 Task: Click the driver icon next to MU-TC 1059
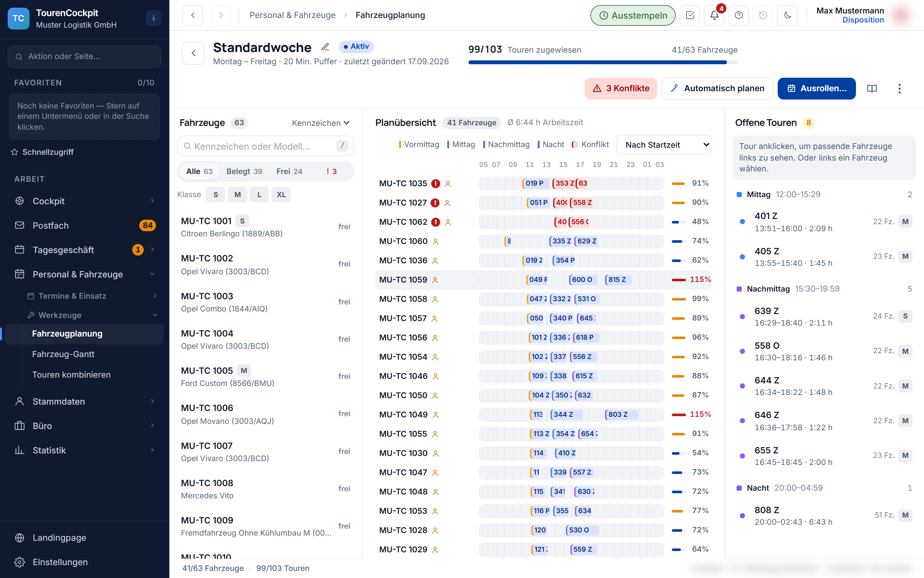(x=435, y=280)
